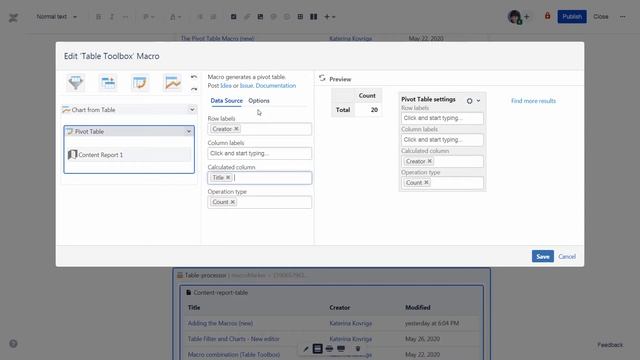The width and height of the screenshot is (640, 360).
Task: Open the Pivot Table settings gear
Action: pyautogui.click(x=469, y=101)
